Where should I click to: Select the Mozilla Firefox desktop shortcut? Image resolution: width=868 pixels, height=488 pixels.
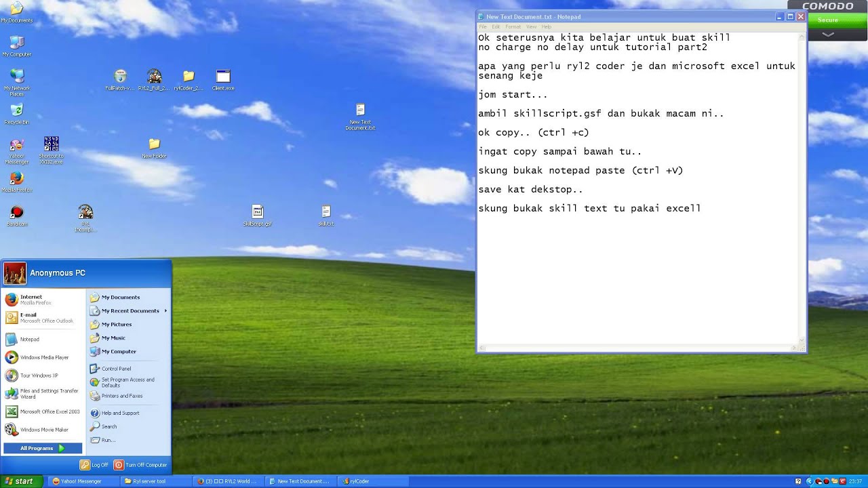tap(17, 182)
